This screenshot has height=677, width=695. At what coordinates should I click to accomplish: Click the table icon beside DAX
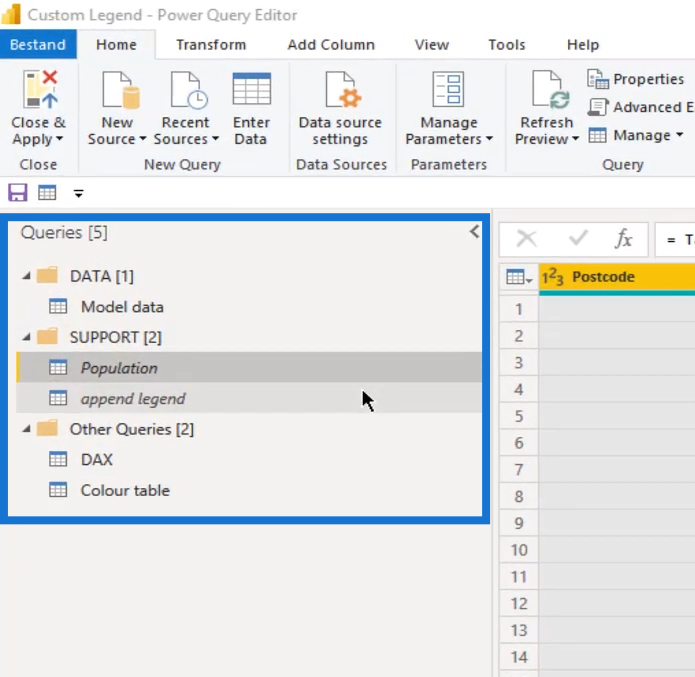point(58,459)
